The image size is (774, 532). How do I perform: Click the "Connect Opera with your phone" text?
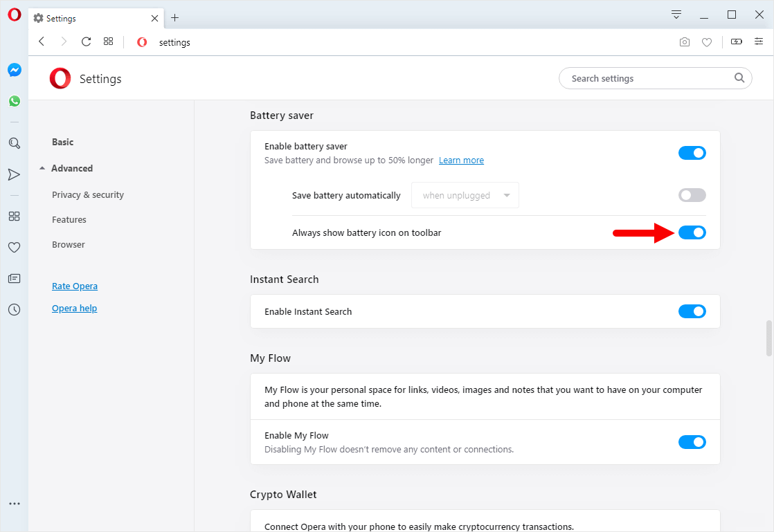[x=419, y=526]
